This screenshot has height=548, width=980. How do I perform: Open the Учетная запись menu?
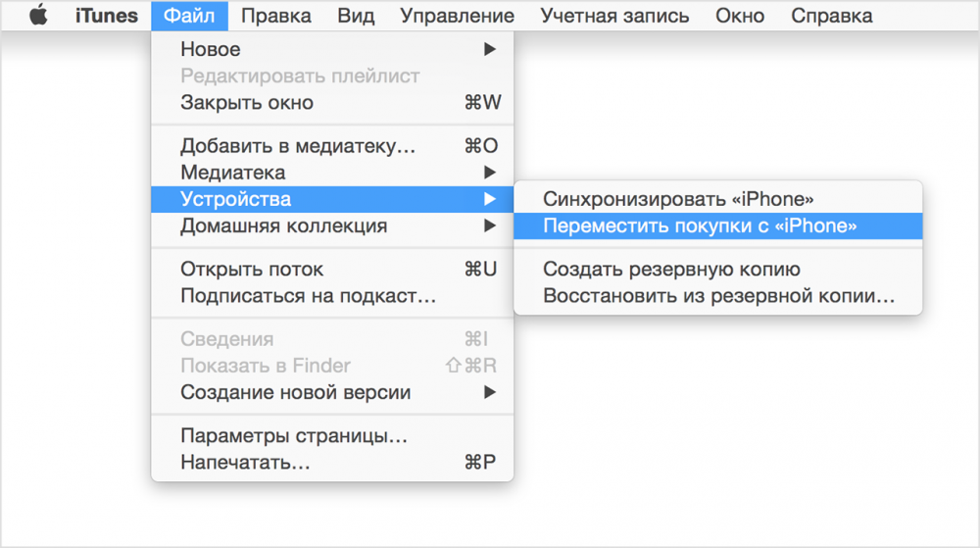(614, 16)
